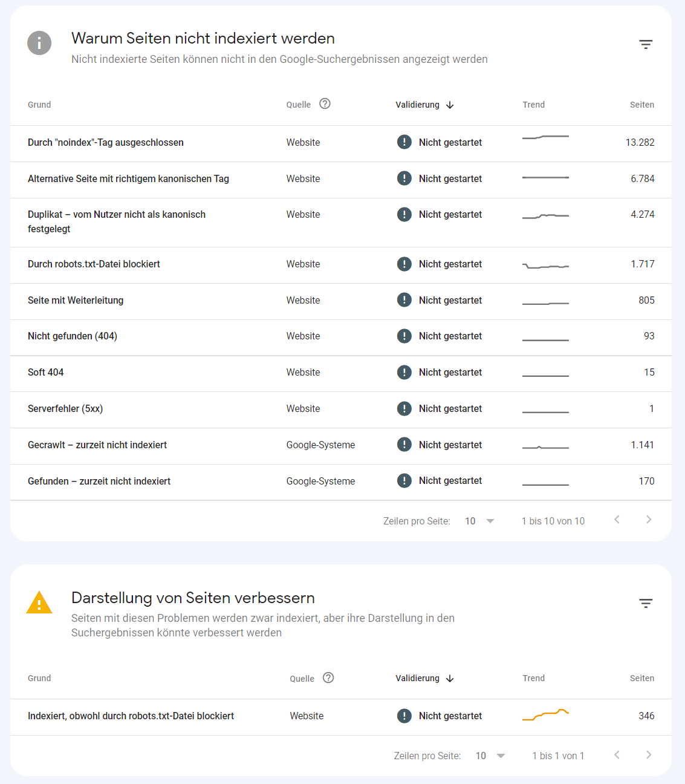This screenshot has height=784, width=685.
Task: Open the 'Serverfehler (5xx)' report
Action: pyautogui.click(x=65, y=408)
